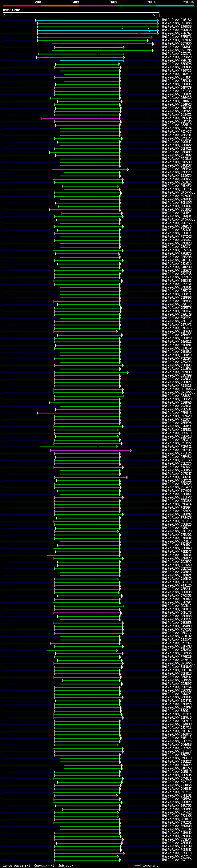This screenshot has height=868, width=197.
Task: Select the UniRef100_B1YGV9 label
Action: [177, 416]
